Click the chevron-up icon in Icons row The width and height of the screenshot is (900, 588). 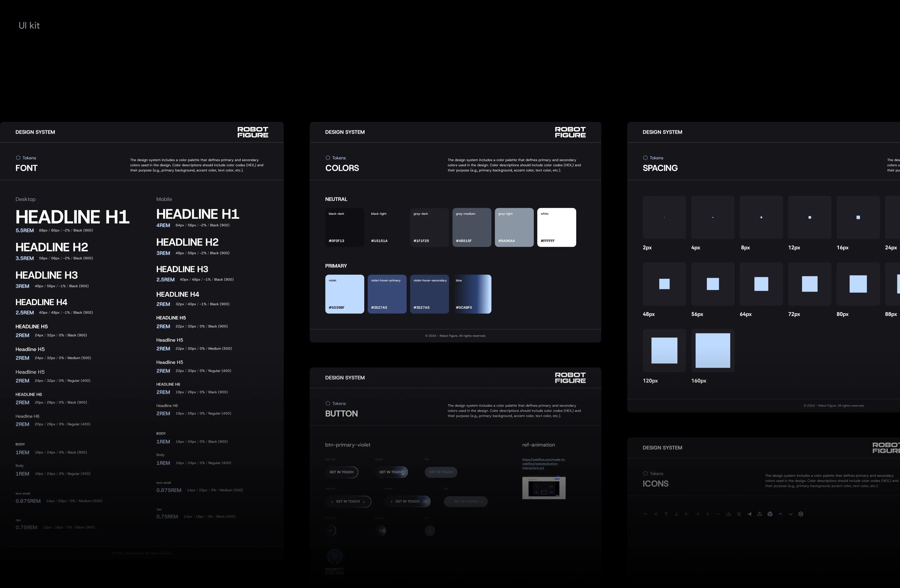click(780, 514)
